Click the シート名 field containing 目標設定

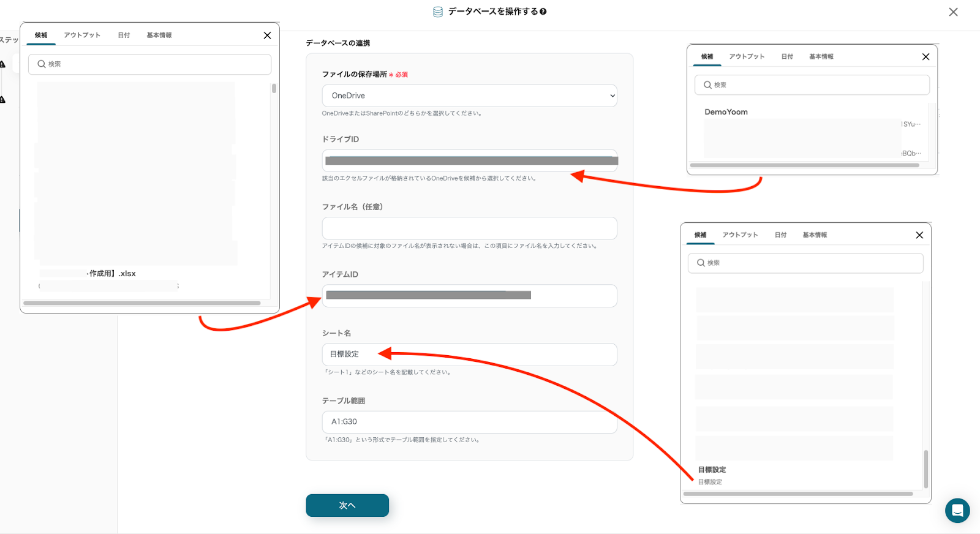pyautogui.click(x=470, y=355)
